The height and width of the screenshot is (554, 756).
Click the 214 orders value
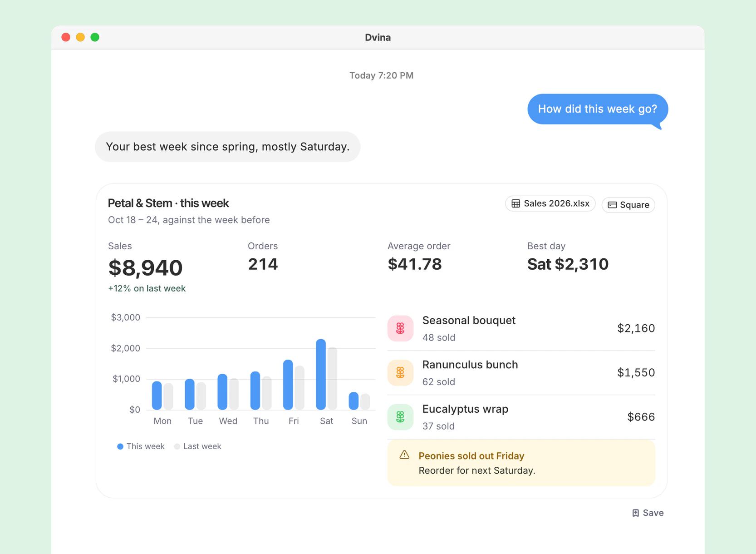pyautogui.click(x=263, y=264)
